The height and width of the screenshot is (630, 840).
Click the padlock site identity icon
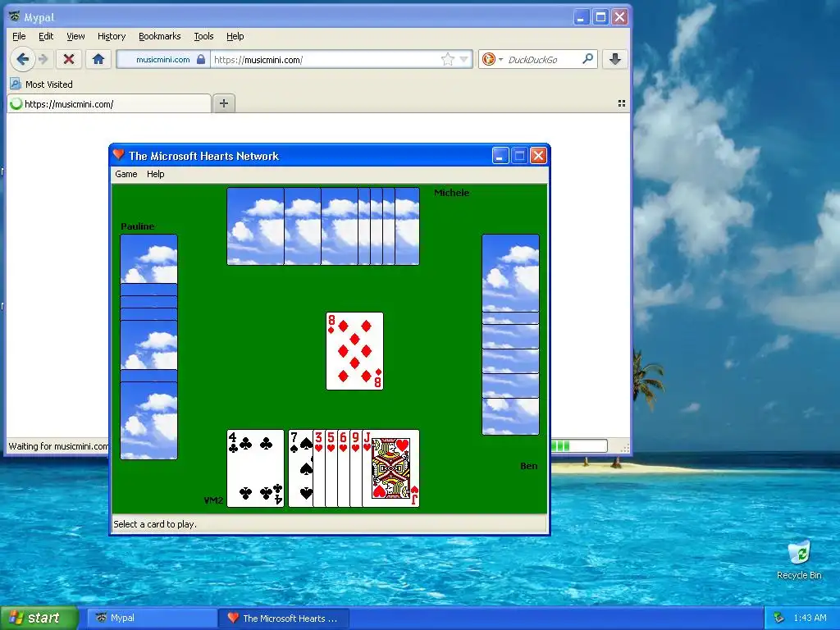click(x=200, y=59)
